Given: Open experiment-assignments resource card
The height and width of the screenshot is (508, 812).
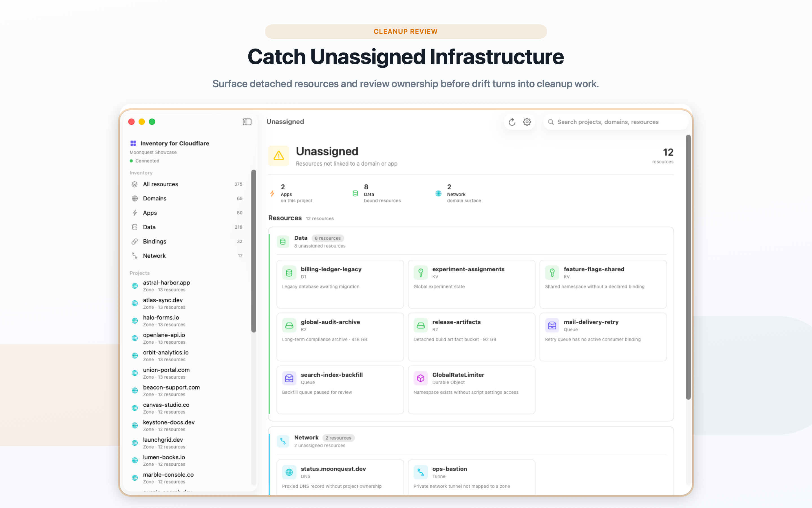Looking at the screenshot, I should point(471,284).
